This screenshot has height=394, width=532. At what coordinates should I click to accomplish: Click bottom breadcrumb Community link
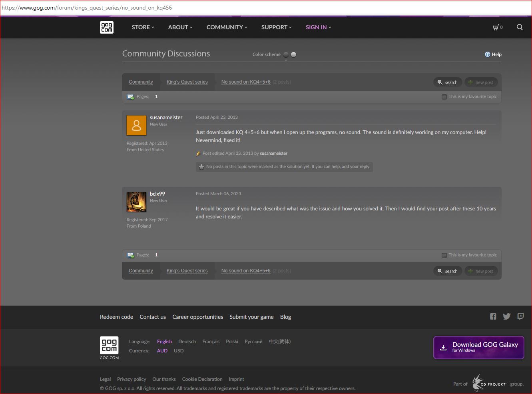[141, 271]
